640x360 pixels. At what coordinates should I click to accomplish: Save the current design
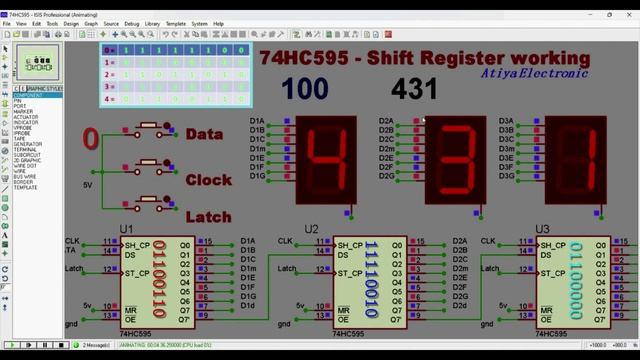coord(25,35)
